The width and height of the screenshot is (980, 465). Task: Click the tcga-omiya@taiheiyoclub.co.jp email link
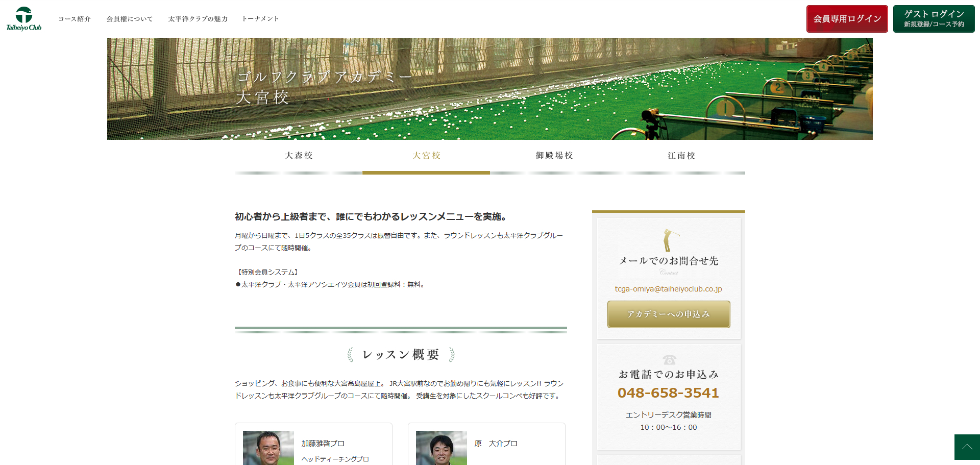[x=669, y=289]
